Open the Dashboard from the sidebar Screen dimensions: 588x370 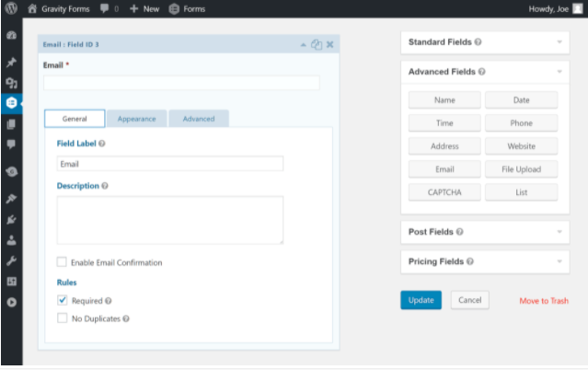coord(11,36)
